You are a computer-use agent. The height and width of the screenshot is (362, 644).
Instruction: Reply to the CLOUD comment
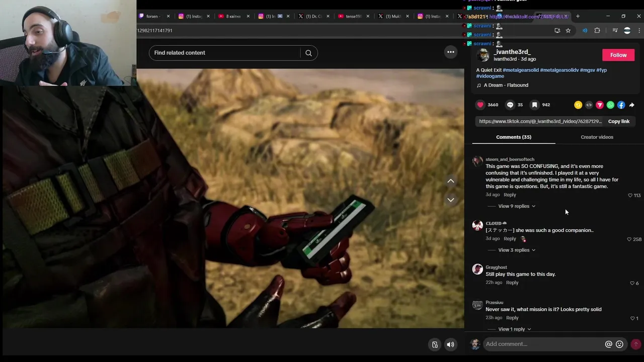pyautogui.click(x=510, y=238)
